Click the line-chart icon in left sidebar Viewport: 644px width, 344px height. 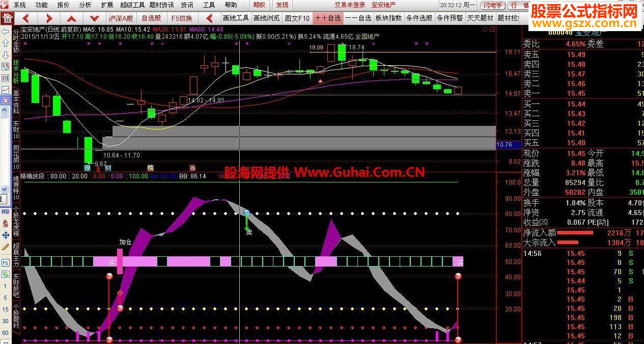[x=5, y=90]
